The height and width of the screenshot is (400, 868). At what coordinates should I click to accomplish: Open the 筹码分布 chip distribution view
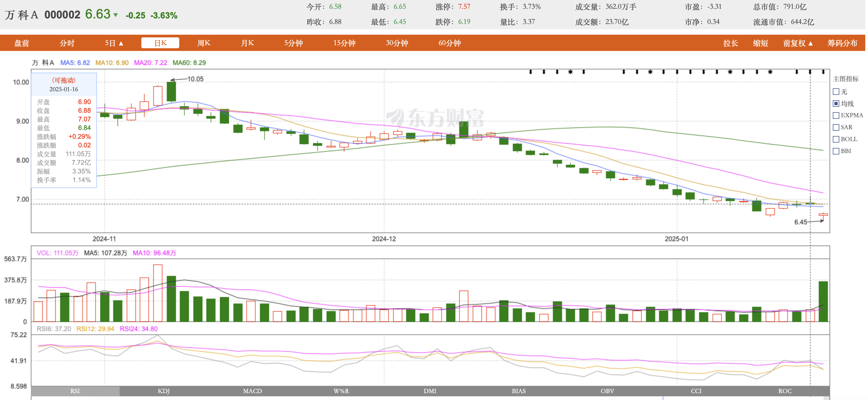(842, 43)
